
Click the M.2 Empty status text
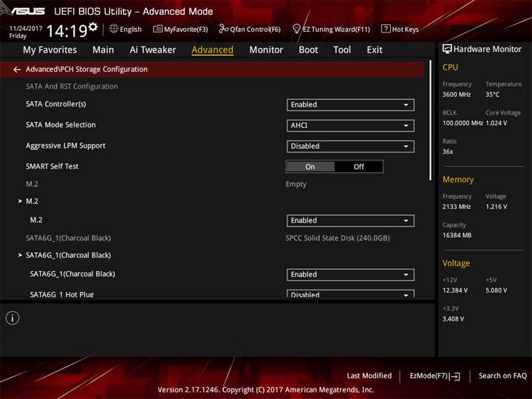click(x=296, y=184)
